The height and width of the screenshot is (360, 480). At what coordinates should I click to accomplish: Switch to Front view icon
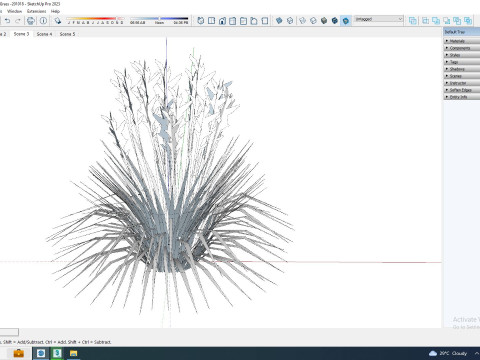point(222,21)
